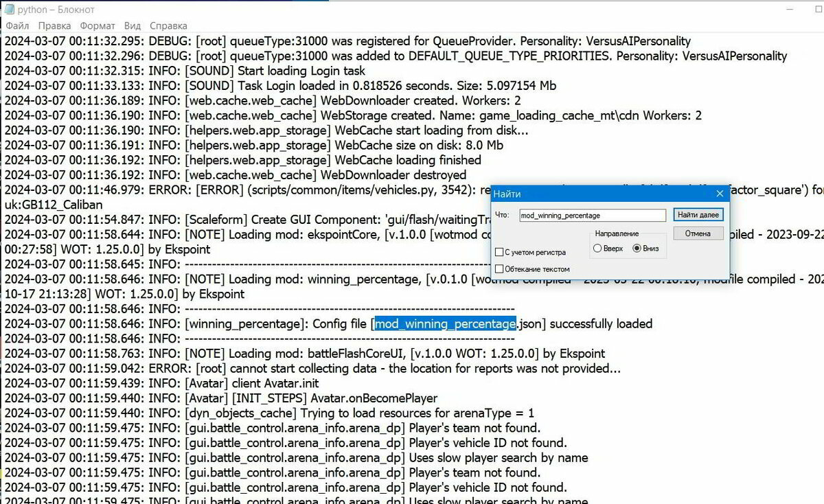The image size is (824, 504).
Task: Toggle the Обтекание текстом checkbox
Action: pyautogui.click(x=499, y=269)
